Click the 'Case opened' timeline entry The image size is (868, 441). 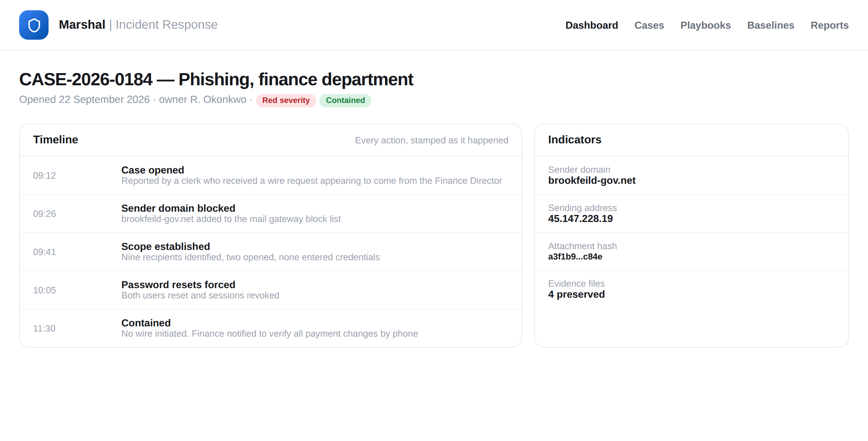point(153,170)
